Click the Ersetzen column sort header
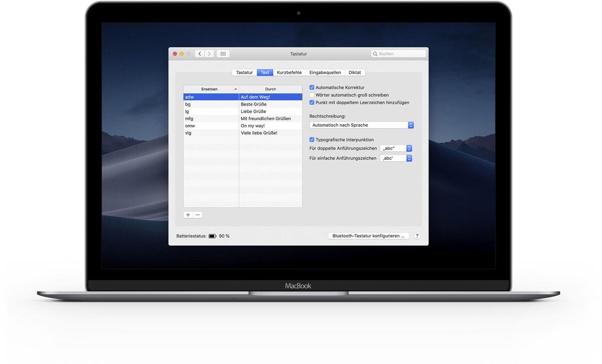This screenshot has height=364, width=602. pos(211,89)
